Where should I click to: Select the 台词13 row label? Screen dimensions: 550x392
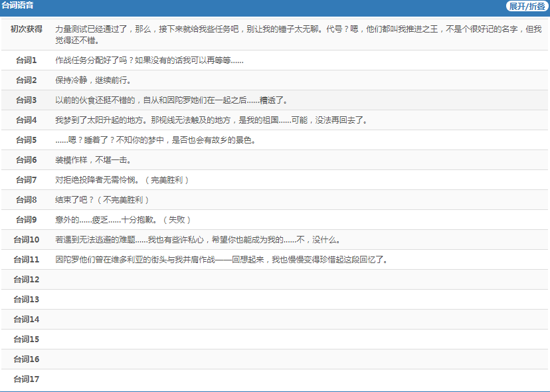pos(27,300)
